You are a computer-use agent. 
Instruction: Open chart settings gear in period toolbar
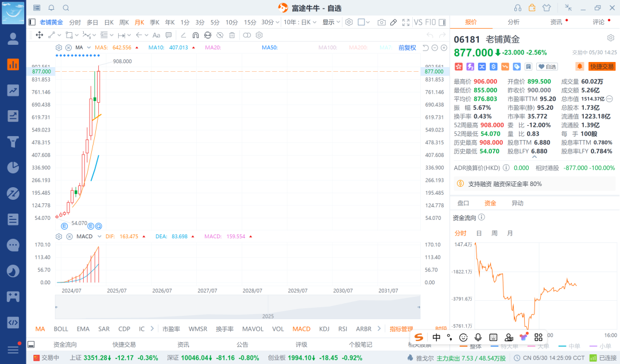pos(349,22)
